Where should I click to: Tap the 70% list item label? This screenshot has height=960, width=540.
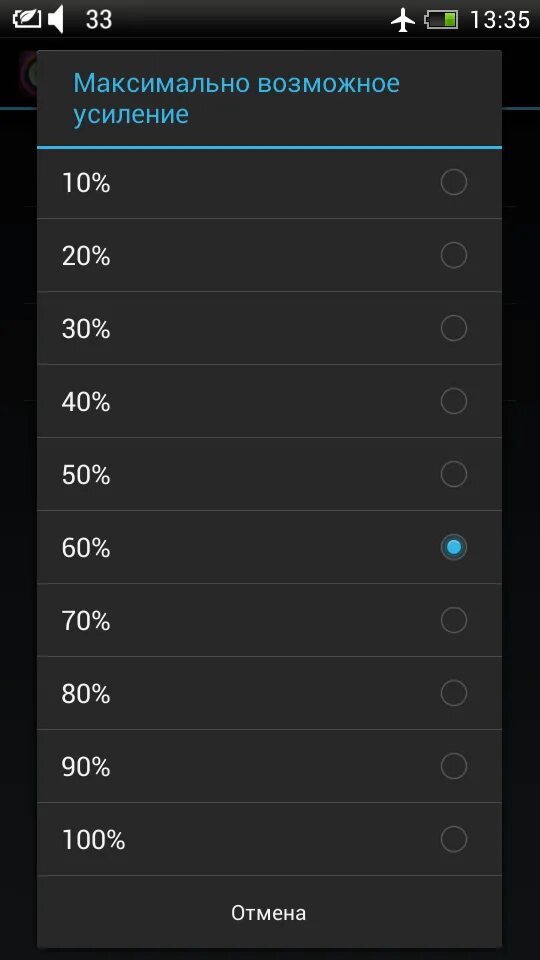click(86, 620)
